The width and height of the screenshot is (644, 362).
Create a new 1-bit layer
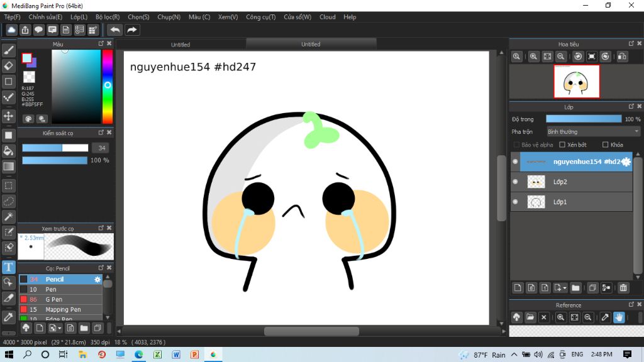coord(545,288)
